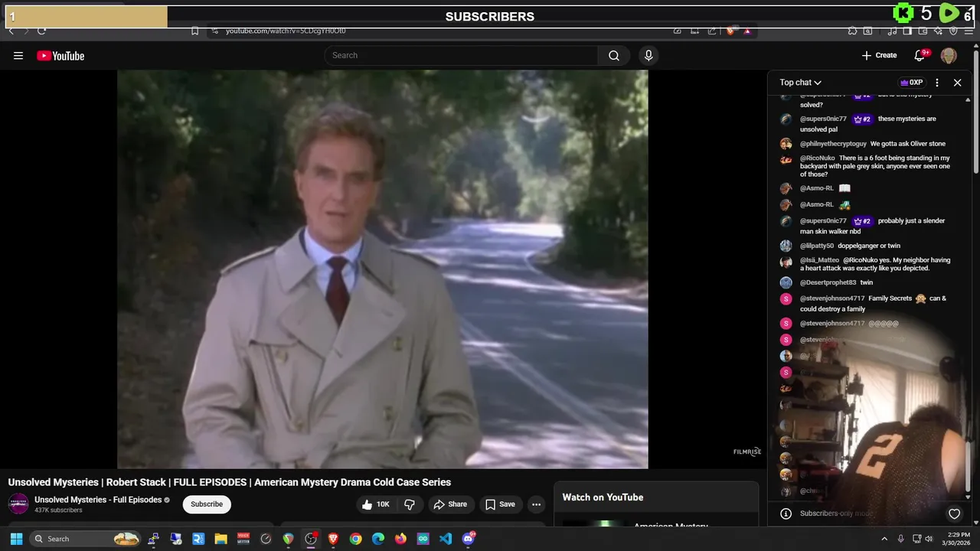Expand the Top chat dropdown

click(801, 82)
